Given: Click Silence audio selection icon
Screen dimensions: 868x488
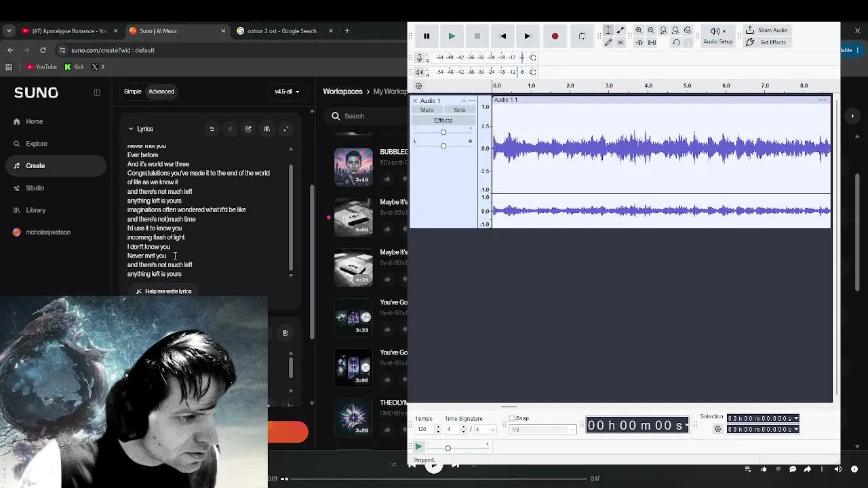Looking at the screenshot, I should [x=652, y=43].
